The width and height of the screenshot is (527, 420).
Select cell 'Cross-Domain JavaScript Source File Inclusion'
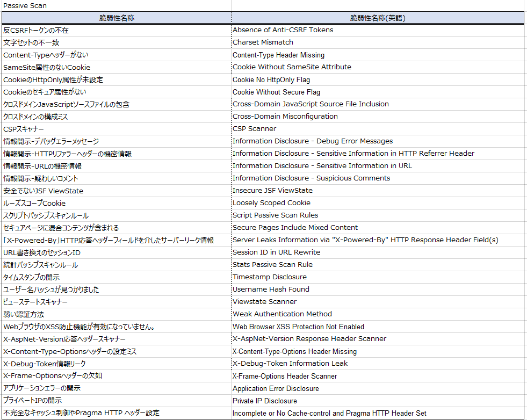pyautogui.click(x=378, y=105)
